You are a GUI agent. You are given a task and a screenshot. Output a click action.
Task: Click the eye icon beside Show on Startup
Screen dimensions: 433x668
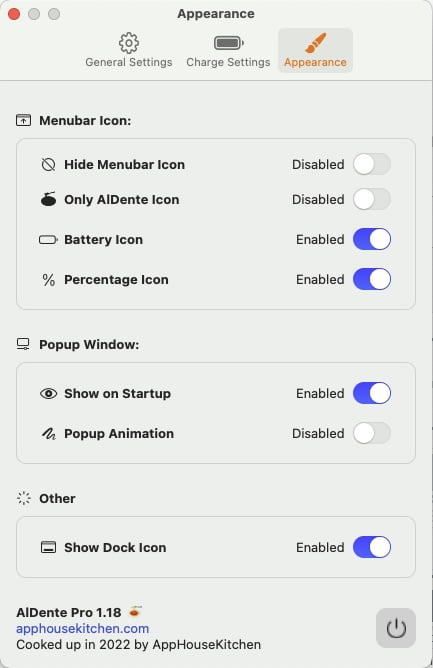48,394
